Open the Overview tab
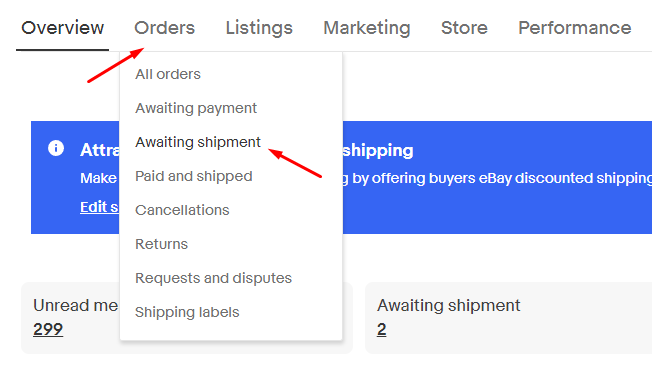This screenshot has height=373, width=652. [62, 28]
